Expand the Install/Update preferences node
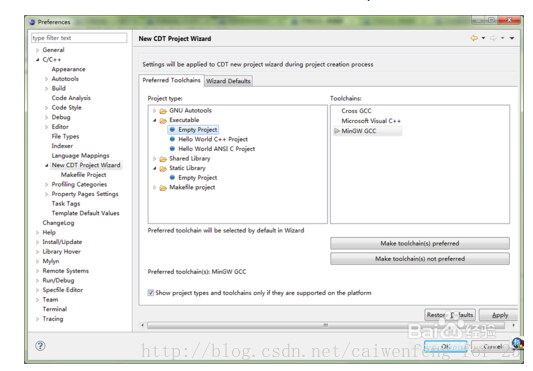This screenshot has width=533, height=371. tap(37, 242)
